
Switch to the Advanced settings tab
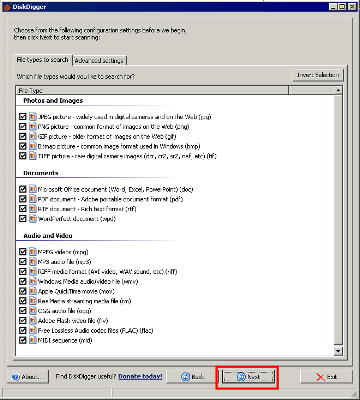[99, 61]
